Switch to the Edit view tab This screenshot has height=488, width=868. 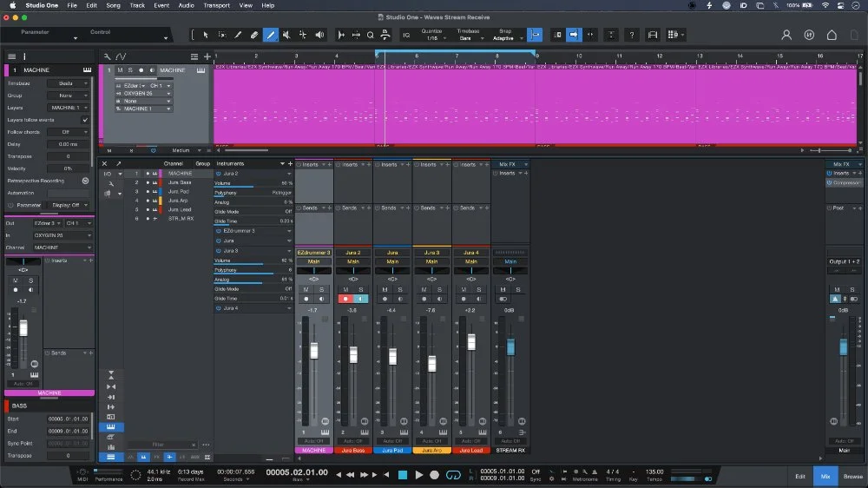click(x=800, y=477)
